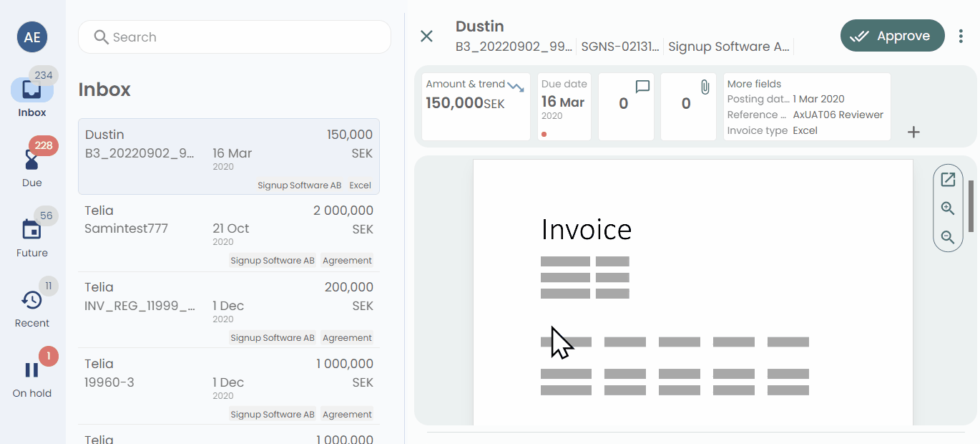
Task: Click Agreement tag on Samintest777 row
Action: click(347, 261)
